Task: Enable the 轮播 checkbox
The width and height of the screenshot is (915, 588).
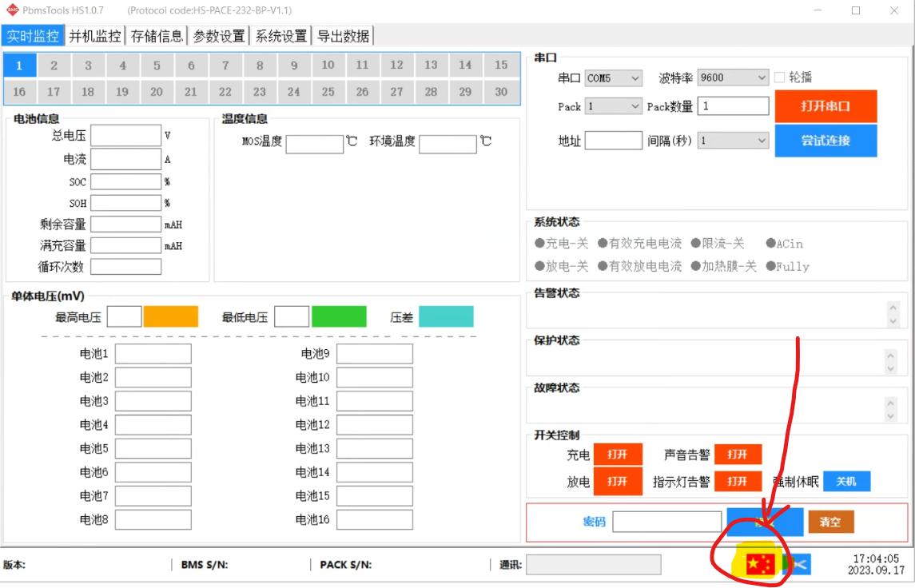Action: (x=780, y=77)
